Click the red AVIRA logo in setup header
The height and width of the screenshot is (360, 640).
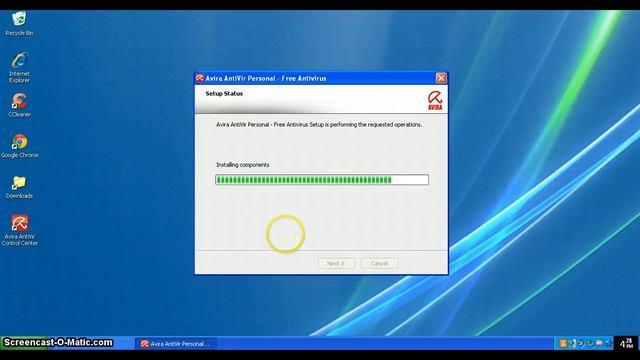click(435, 100)
